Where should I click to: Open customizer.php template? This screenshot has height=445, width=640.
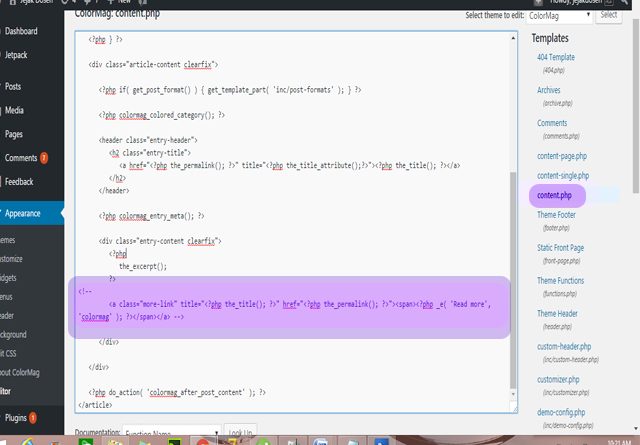point(558,379)
